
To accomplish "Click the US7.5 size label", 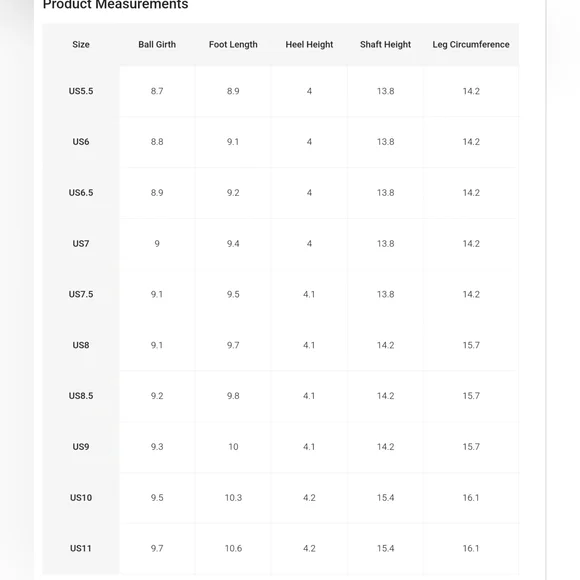I will [81, 294].
